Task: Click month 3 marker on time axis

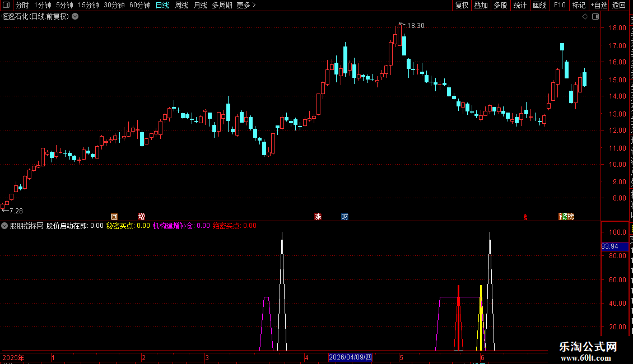Action: point(207,357)
